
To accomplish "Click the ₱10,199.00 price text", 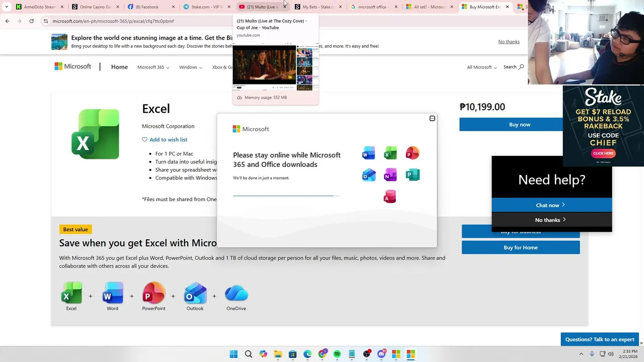I will point(482,107).
